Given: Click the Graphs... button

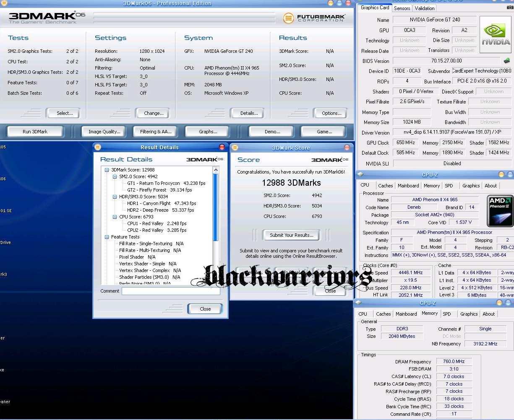Looking at the screenshot, I should coord(208,132).
